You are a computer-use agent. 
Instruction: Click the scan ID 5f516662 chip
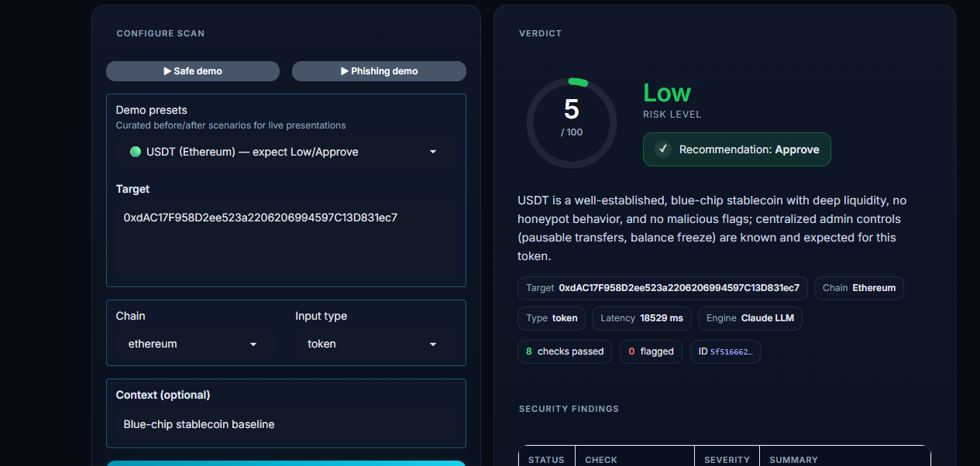click(725, 351)
